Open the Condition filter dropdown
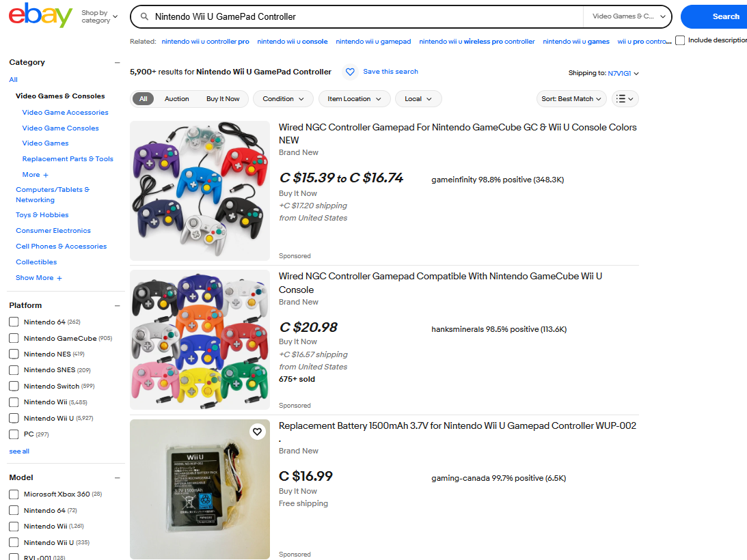The width and height of the screenshot is (747, 560). coord(283,99)
